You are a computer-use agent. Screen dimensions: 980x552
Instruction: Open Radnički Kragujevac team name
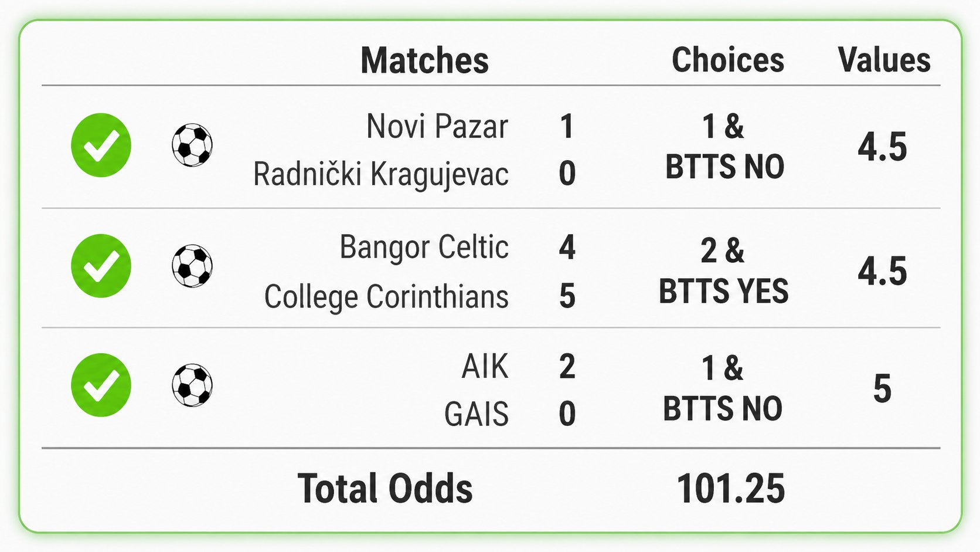pos(381,174)
